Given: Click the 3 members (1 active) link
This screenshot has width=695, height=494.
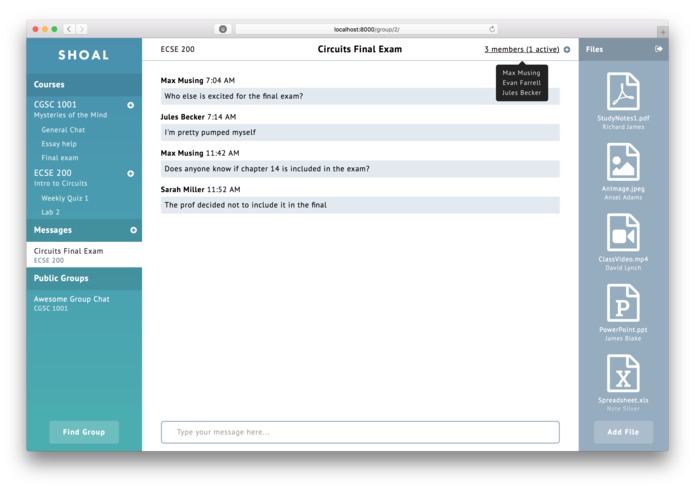Looking at the screenshot, I should click(x=522, y=49).
